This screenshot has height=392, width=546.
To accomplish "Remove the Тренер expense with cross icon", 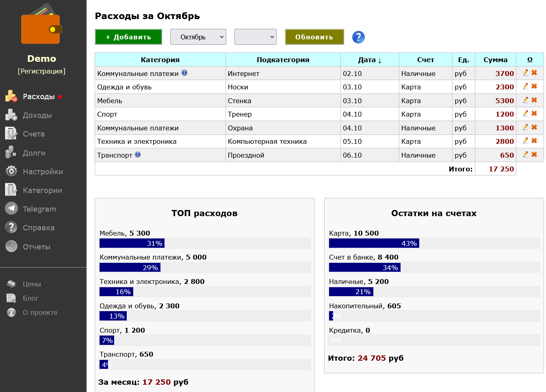I will pyautogui.click(x=534, y=114).
